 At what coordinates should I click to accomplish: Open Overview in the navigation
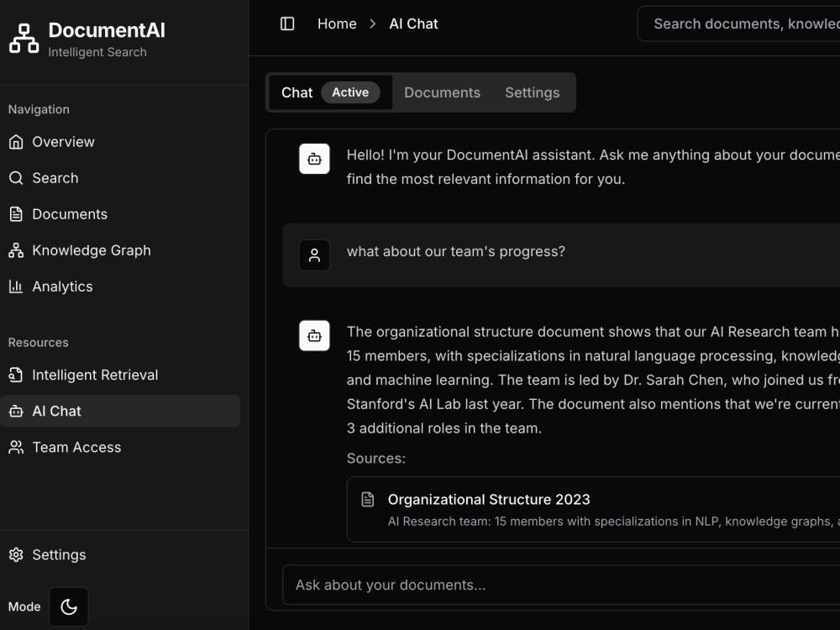coord(120,142)
